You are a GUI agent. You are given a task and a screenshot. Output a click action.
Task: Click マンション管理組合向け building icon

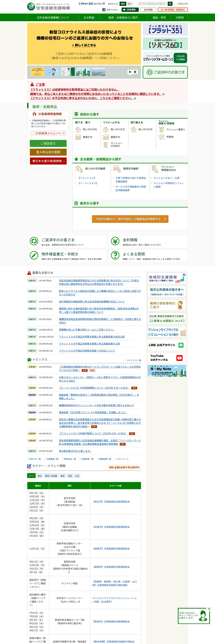point(155,169)
